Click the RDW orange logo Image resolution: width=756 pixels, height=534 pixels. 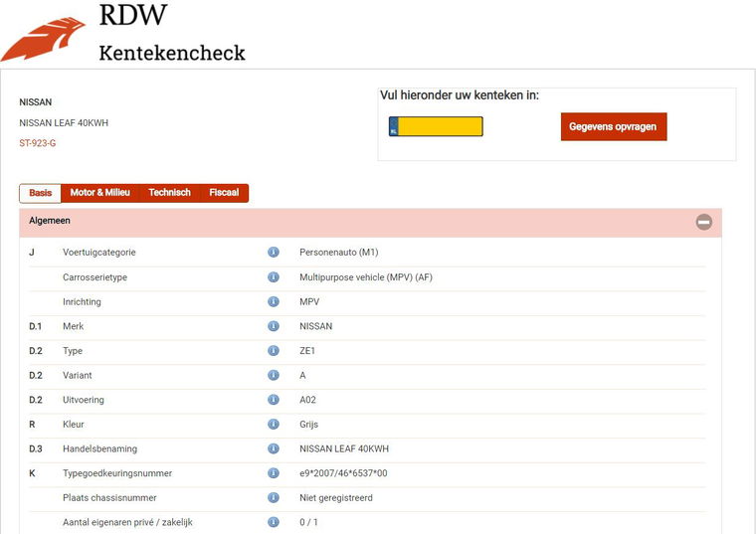point(43,40)
